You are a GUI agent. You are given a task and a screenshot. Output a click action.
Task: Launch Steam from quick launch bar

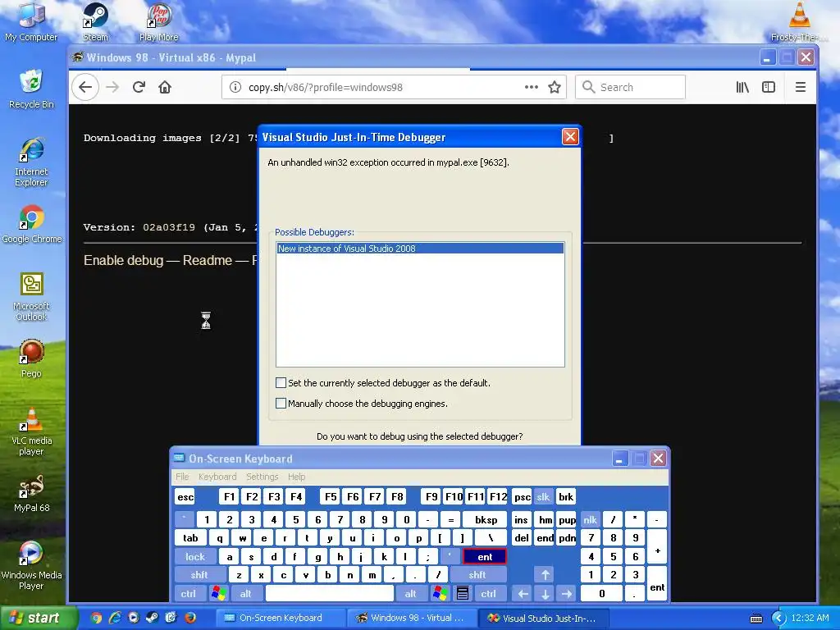pyautogui.click(x=152, y=618)
